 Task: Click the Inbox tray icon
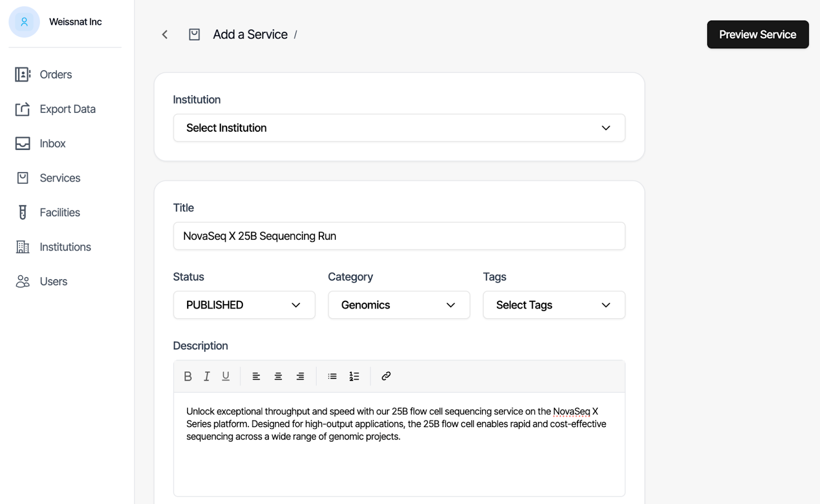point(23,143)
